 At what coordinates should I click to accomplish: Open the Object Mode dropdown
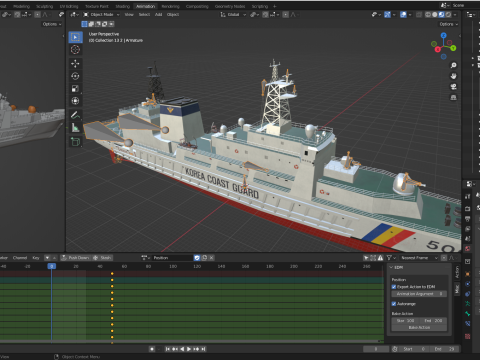click(101, 15)
